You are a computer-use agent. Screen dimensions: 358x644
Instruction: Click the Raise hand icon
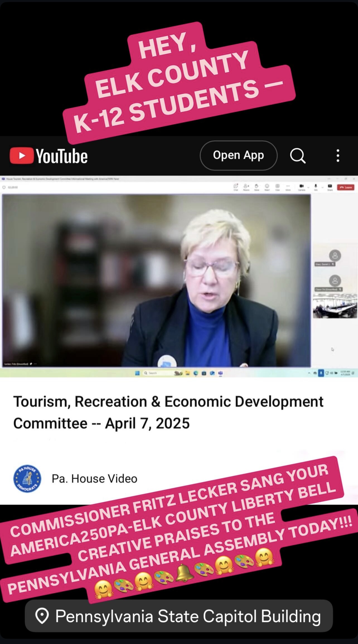click(x=257, y=187)
